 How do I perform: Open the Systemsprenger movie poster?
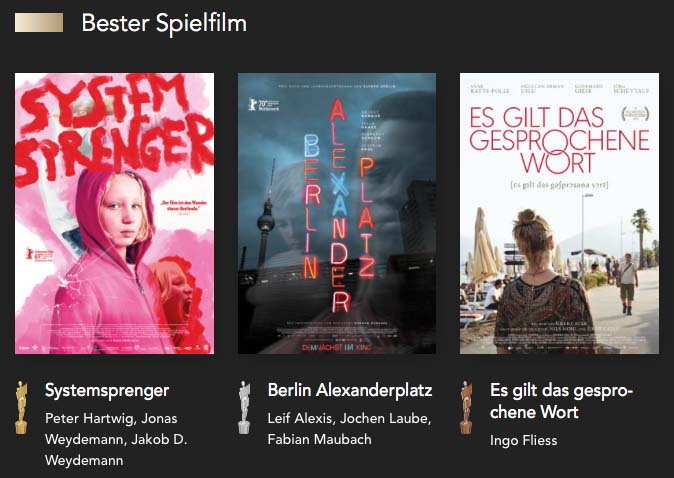pyautogui.click(x=114, y=213)
